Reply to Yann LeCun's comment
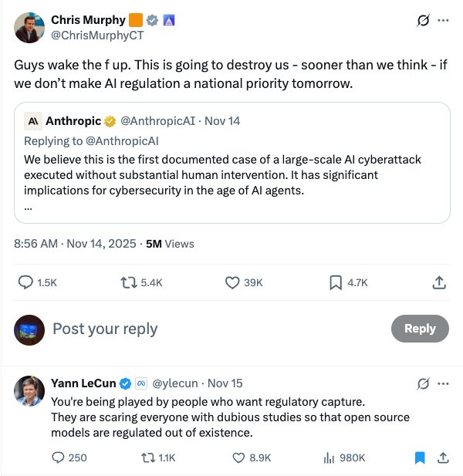463x476 pixels. point(58,457)
